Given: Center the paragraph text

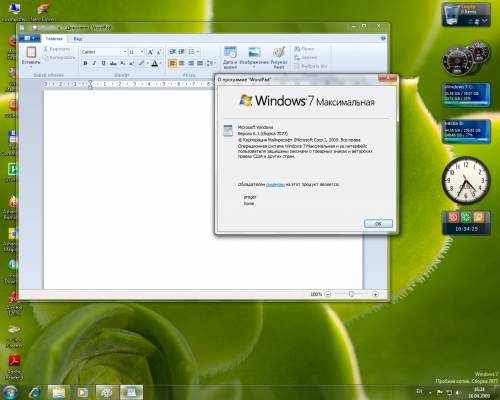Looking at the screenshot, I should click(x=182, y=63).
